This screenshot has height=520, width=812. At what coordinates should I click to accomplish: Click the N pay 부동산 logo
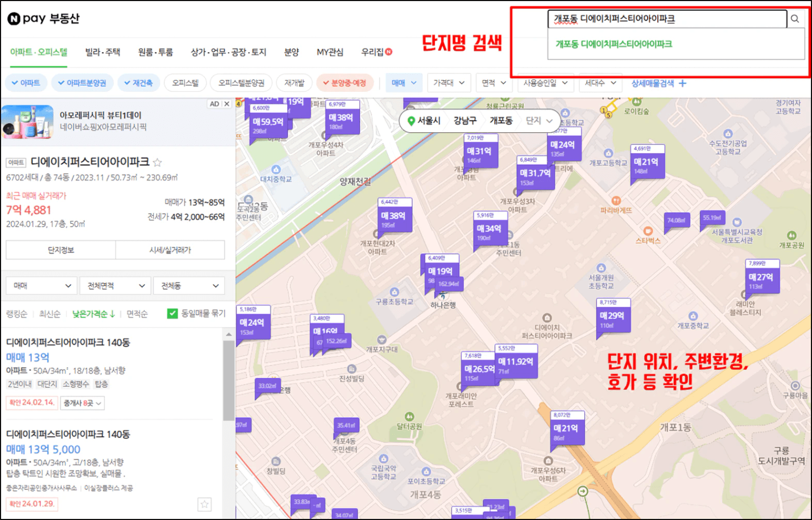[44, 18]
